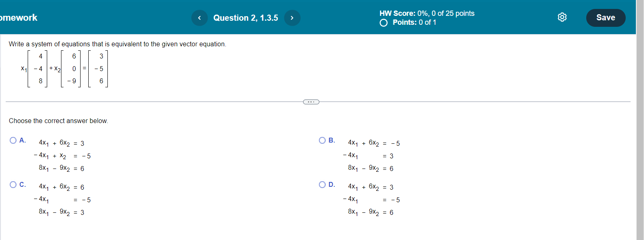This screenshot has width=644, height=240.
Task: Open the settings gear icon
Action: click(x=562, y=17)
